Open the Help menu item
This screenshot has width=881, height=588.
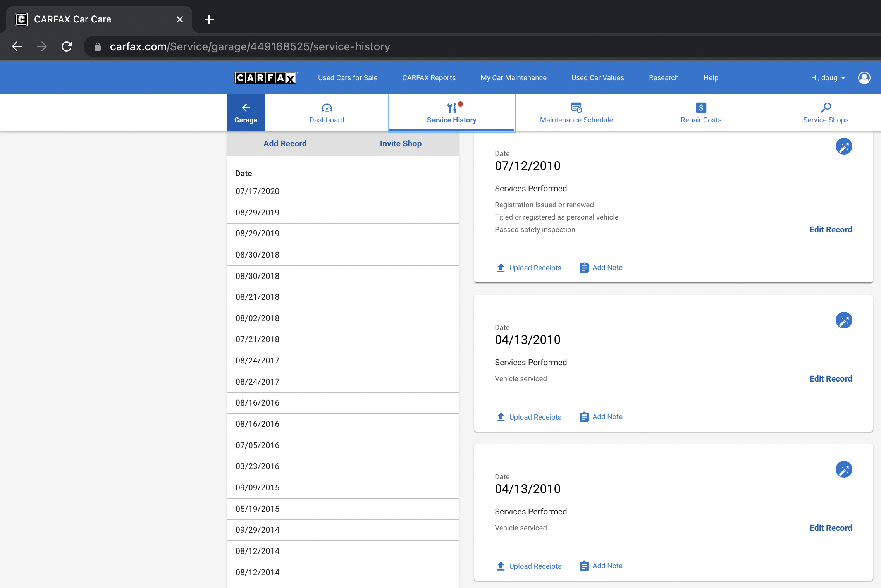pyautogui.click(x=711, y=78)
